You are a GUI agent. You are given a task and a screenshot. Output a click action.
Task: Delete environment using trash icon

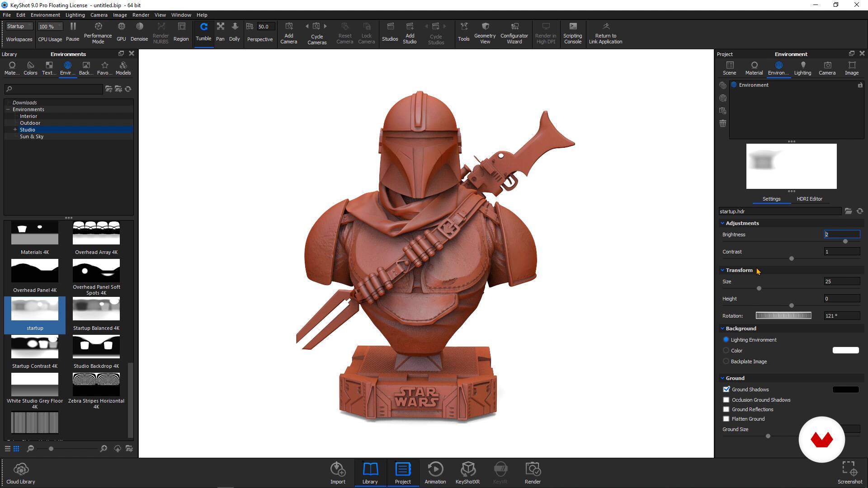723,123
